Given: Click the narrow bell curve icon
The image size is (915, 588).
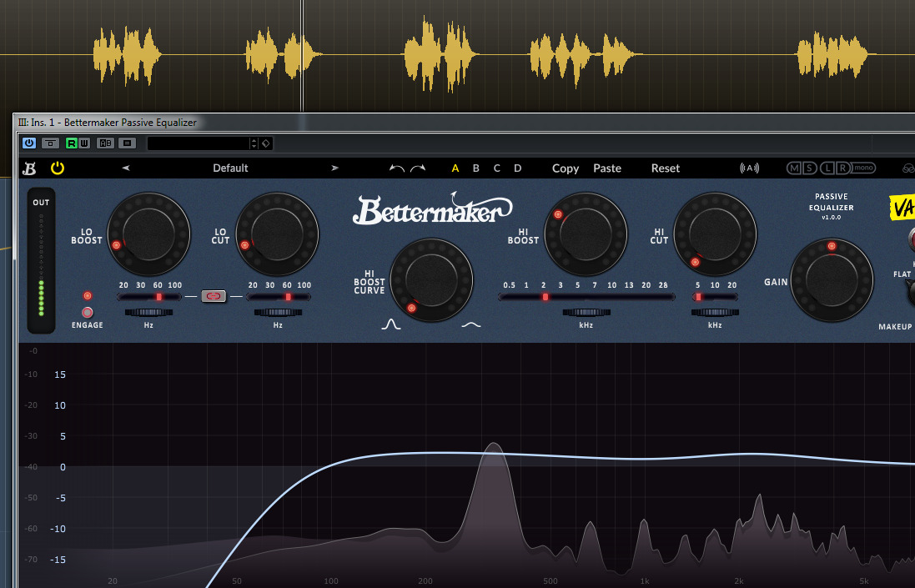Looking at the screenshot, I should tap(391, 324).
